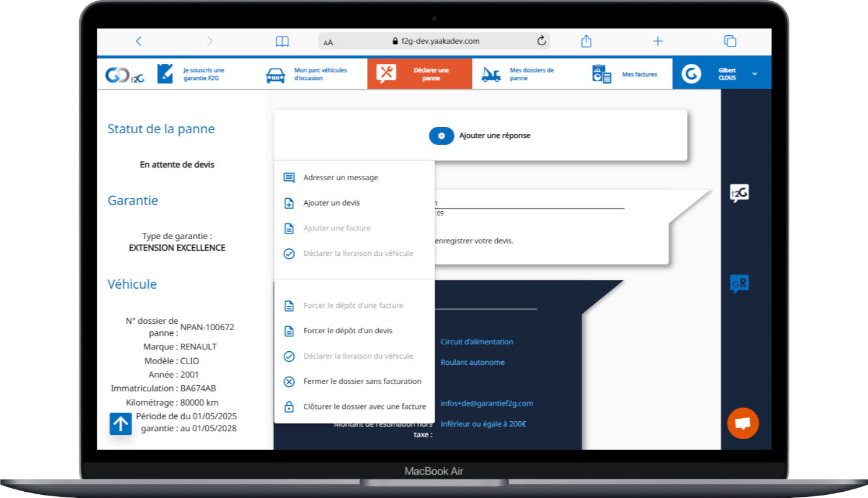Click the infos+de@garantief2g.com email link
This screenshot has width=868, height=498.
click(487, 404)
